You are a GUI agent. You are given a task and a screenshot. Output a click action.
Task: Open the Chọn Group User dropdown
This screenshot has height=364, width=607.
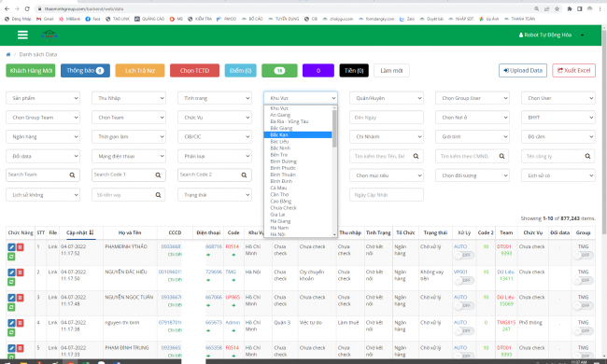(473, 98)
